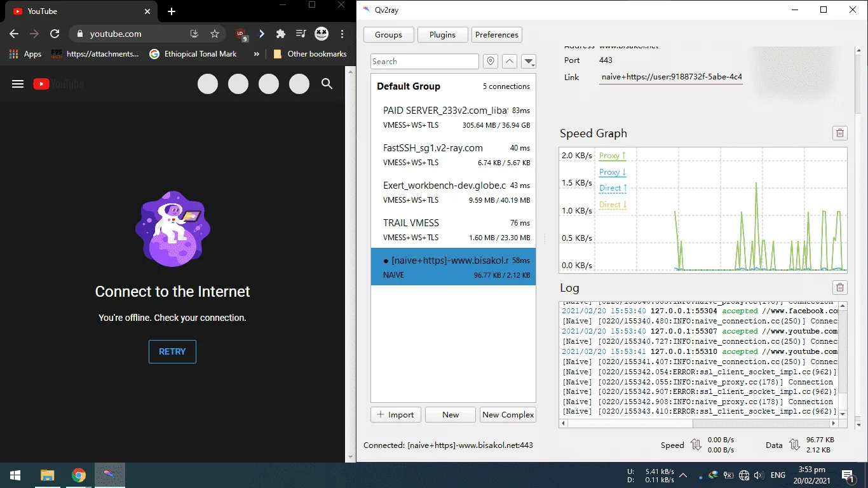Image resolution: width=868 pixels, height=488 pixels.
Task: Open the Ethiopical Tonal Mark bookmark
Action: (193, 54)
